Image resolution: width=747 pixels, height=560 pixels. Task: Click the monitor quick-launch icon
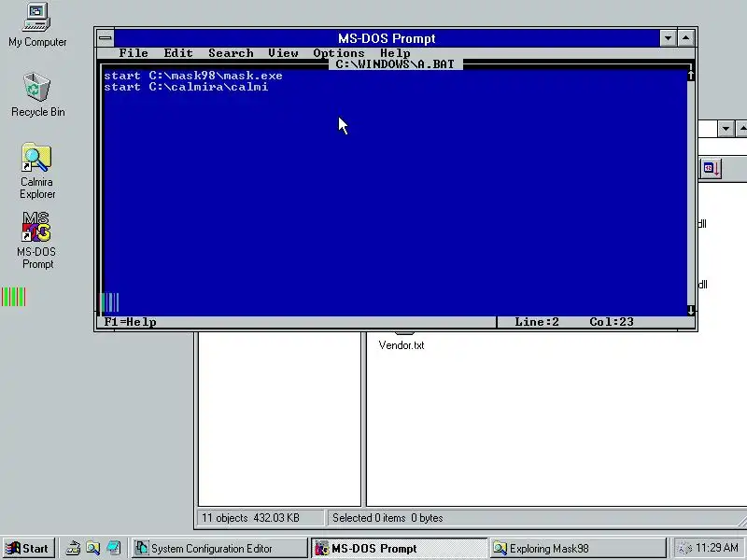pyautogui.click(x=113, y=549)
